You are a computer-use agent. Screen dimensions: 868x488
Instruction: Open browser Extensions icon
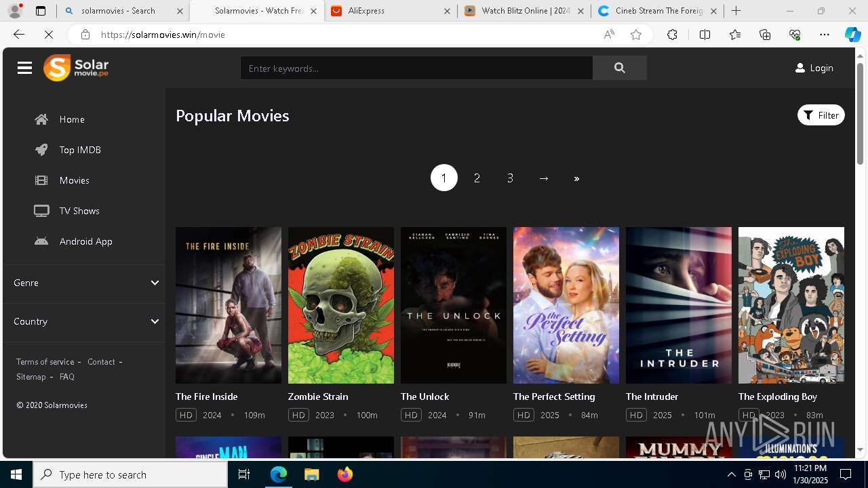click(672, 35)
